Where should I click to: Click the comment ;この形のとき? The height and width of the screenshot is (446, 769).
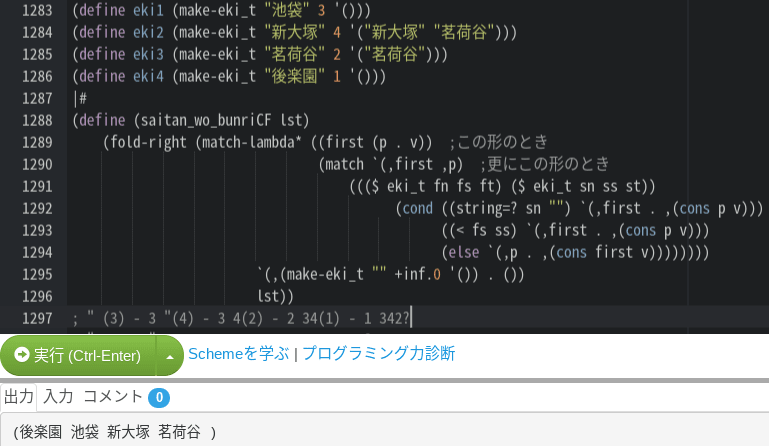coord(498,142)
